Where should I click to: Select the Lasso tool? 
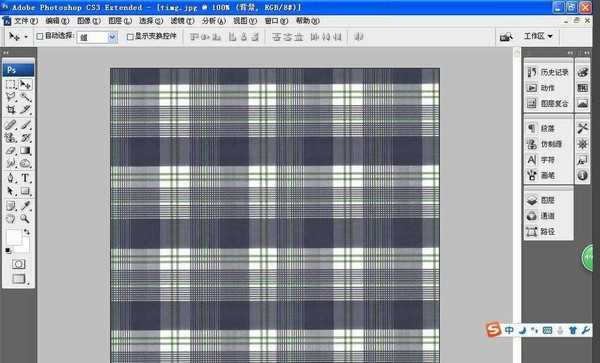tap(11, 97)
